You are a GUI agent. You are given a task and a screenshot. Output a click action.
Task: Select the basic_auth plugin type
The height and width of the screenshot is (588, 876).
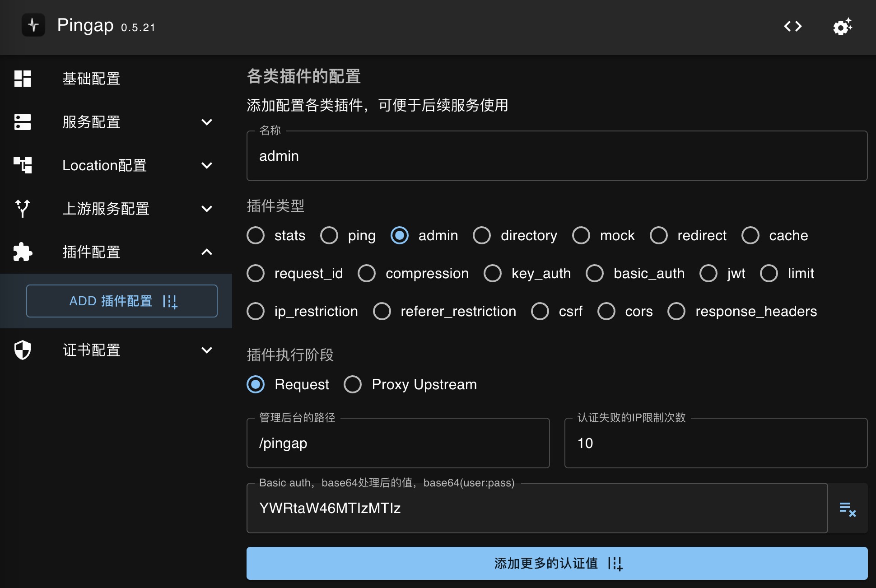pos(595,273)
